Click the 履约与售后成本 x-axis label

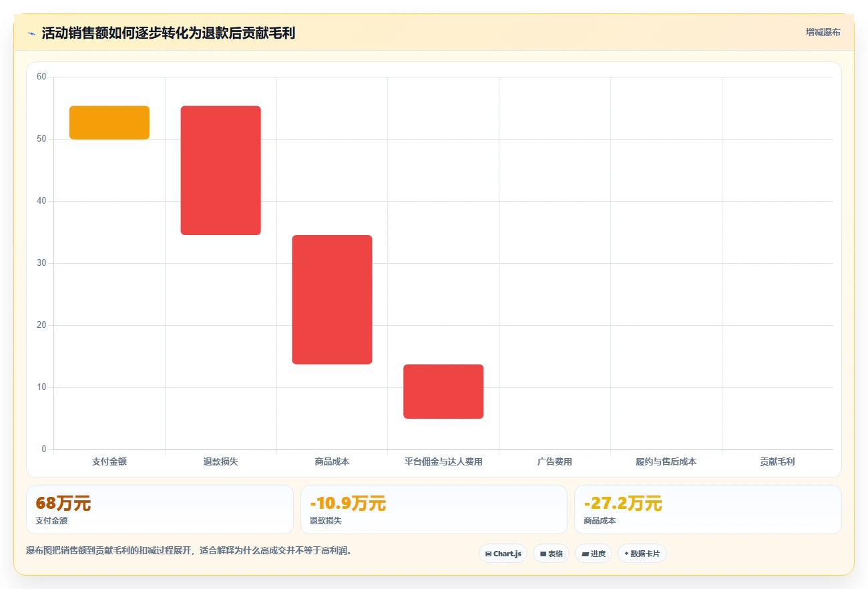pyautogui.click(x=666, y=461)
